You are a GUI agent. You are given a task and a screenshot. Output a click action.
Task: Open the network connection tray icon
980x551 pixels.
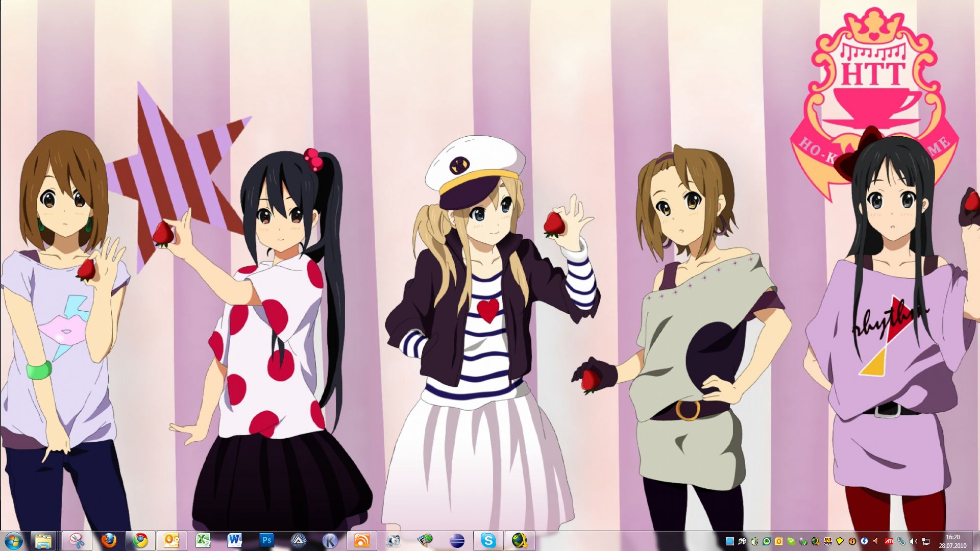(925, 541)
